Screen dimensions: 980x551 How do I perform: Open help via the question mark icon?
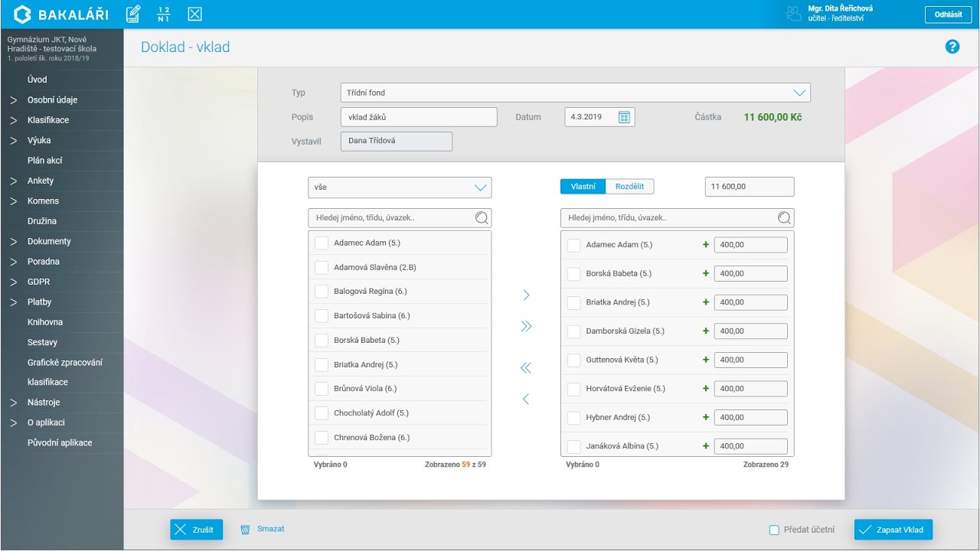(952, 47)
